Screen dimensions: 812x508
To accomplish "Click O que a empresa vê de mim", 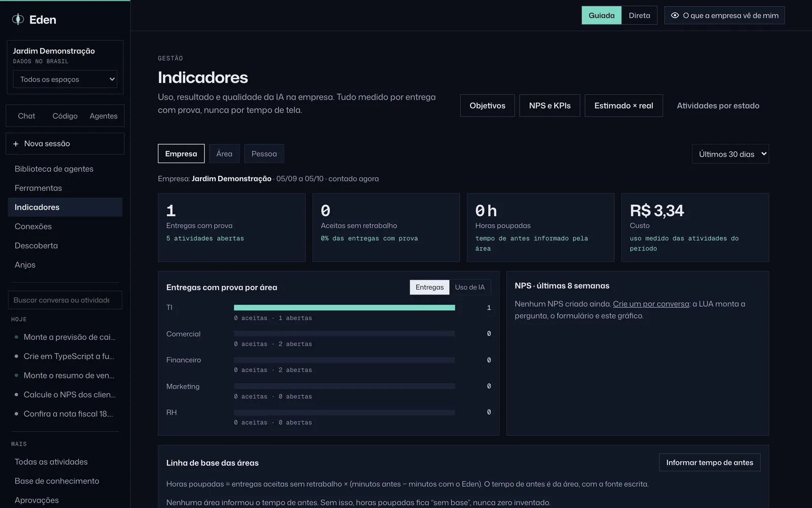I will pyautogui.click(x=725, y=15).
